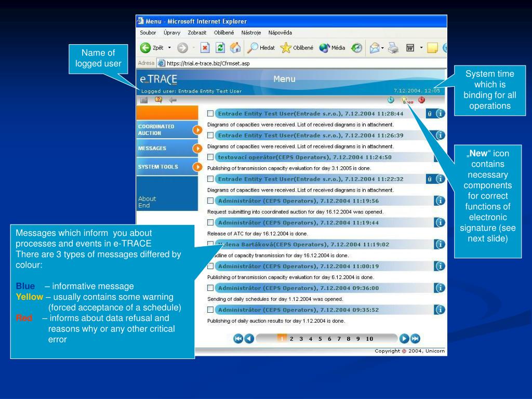Click the red round icon in e-TRACE toolbar
This screenshot has height=399, width=532.
[422, 100]
